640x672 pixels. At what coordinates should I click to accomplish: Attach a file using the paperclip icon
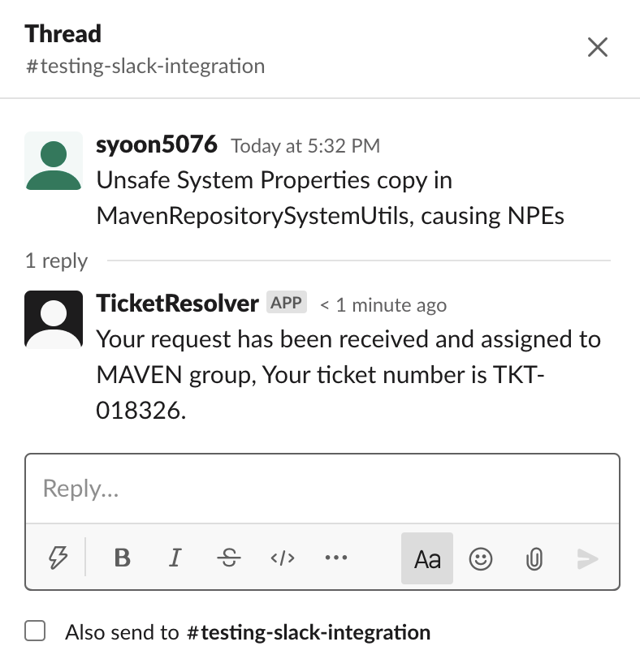pos(534,559)
